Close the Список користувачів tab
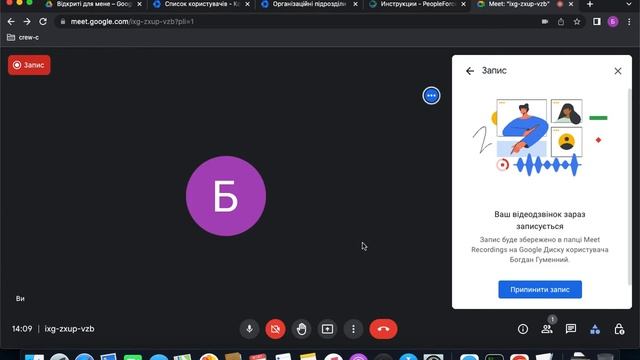The width and height of the screenshot is (640, 360). tap(247, 4)
